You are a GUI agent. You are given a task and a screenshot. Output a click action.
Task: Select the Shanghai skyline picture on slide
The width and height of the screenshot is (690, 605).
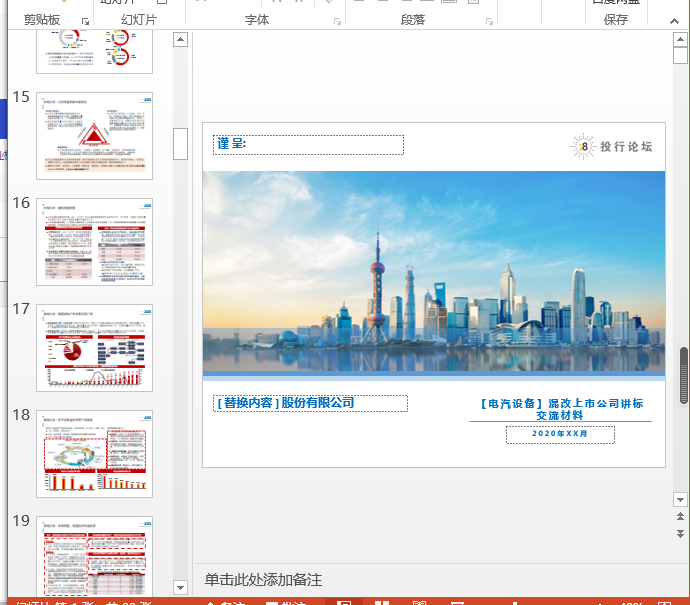pyautogui.click(x=434, y=271)
